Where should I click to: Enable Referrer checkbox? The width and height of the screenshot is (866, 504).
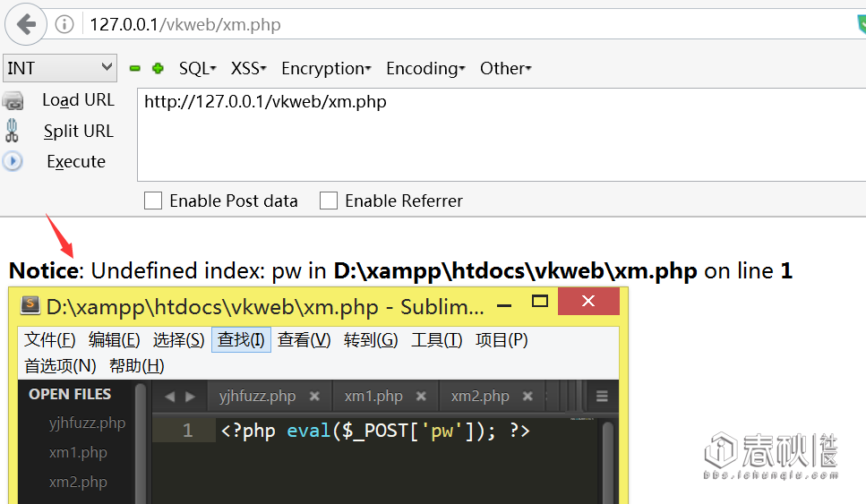tap(329, 201)
